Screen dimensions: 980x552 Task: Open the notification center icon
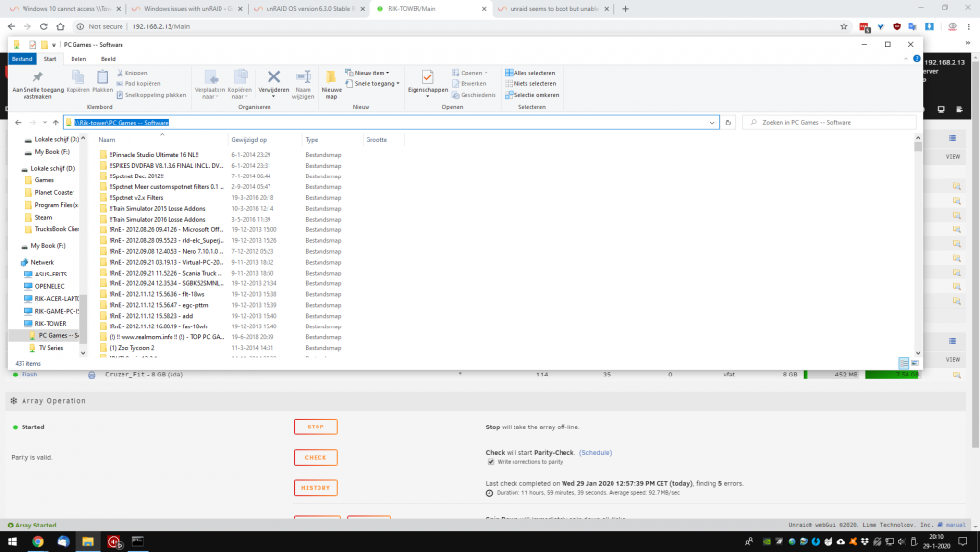963,542
